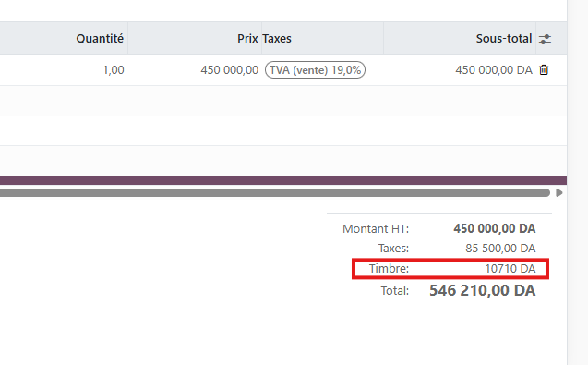
Task: Sort by the Sous-total column header
Action: coord(504,38)
